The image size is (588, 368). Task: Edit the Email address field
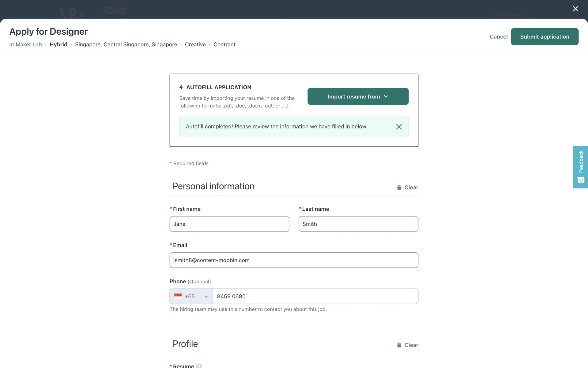click(294, 260)
